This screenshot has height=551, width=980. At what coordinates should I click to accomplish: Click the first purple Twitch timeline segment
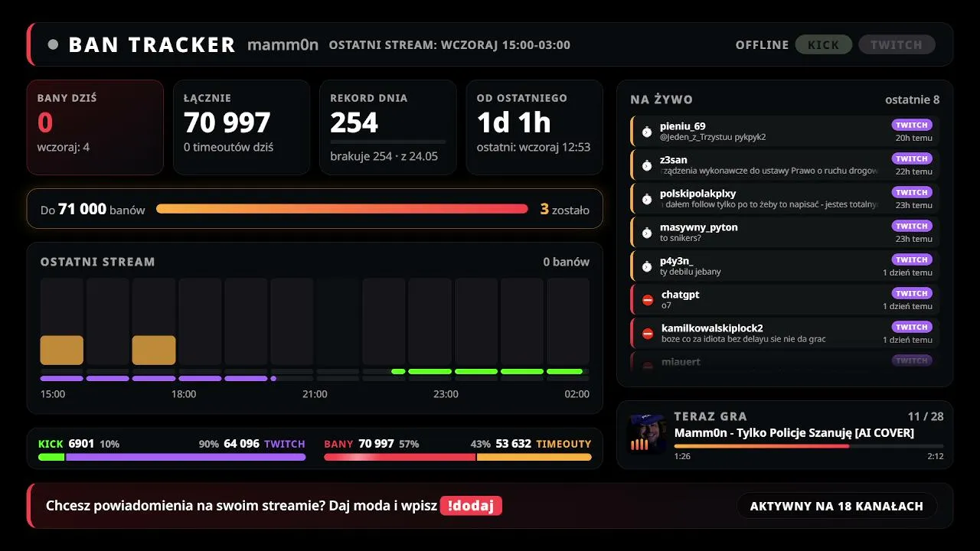pos(62,378)
